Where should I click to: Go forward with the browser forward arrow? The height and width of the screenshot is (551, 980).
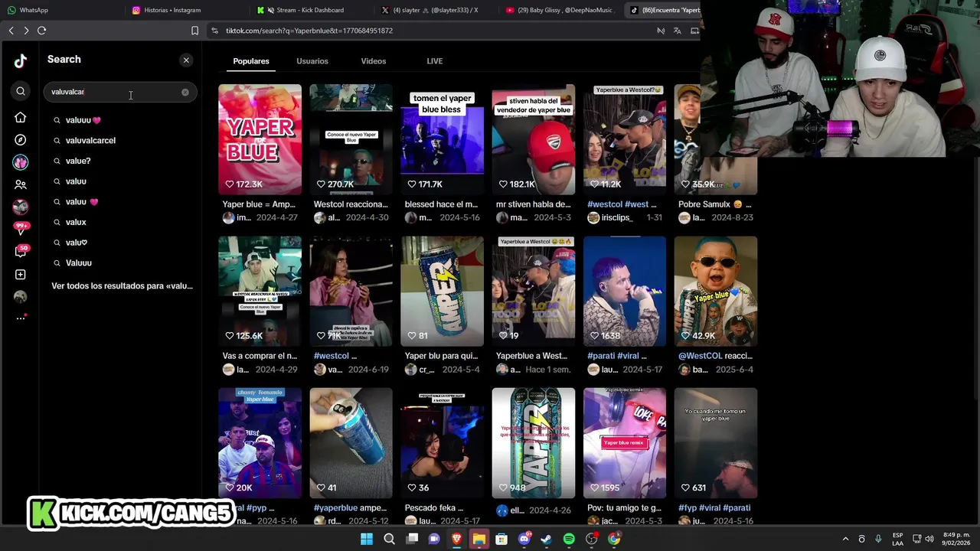point(26,31)
